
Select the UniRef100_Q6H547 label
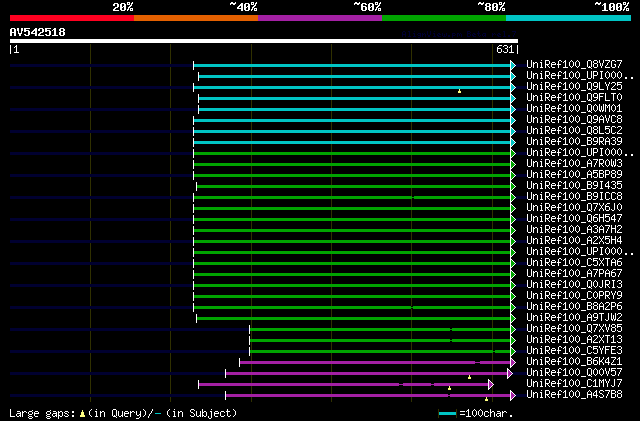(x=574, y=218)
